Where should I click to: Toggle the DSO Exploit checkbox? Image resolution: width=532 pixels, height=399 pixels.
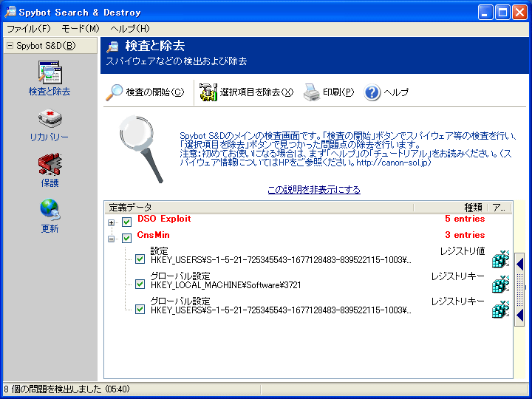point(126,222)
